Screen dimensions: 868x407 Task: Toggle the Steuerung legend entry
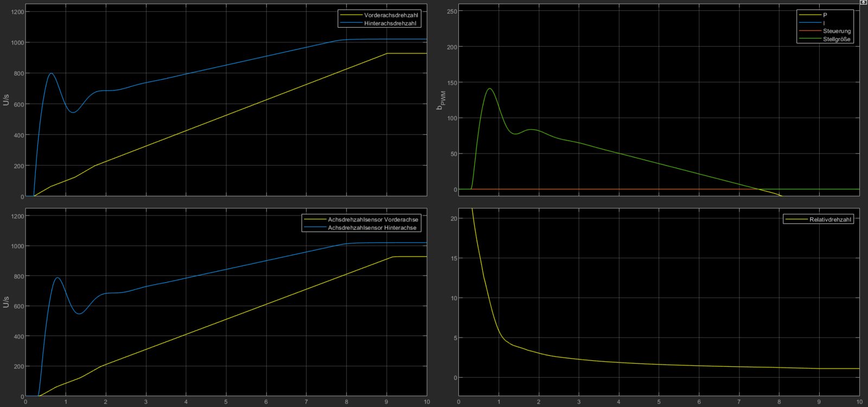point(837,31)
